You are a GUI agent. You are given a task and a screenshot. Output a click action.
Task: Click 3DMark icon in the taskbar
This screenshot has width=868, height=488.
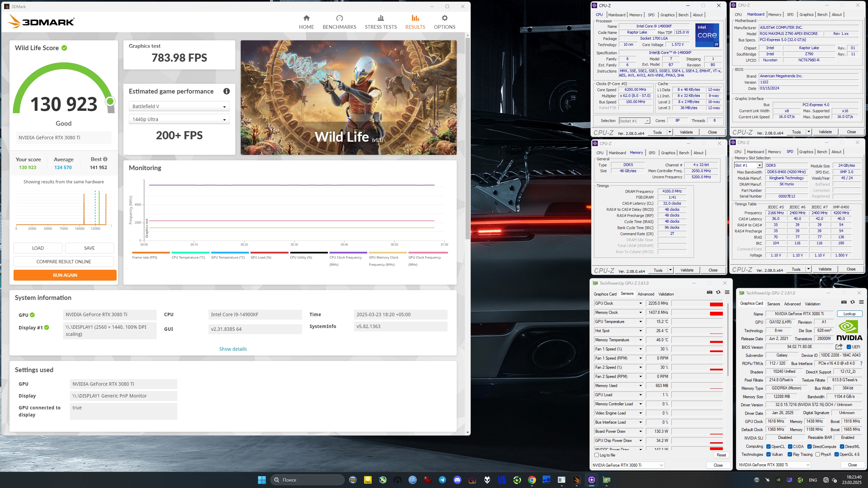(576, 480)
